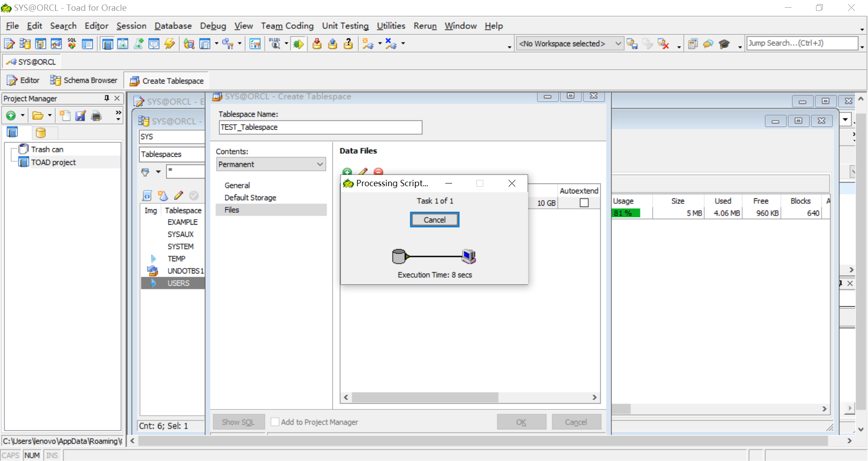
Task: Click the green 81 % usage bar
Action: point(627,213)
